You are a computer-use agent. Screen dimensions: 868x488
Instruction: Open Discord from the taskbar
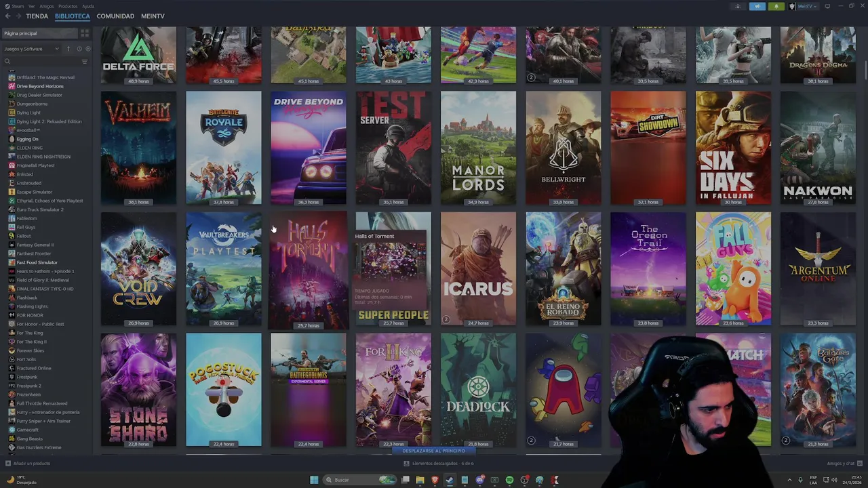tap(479, 480)
